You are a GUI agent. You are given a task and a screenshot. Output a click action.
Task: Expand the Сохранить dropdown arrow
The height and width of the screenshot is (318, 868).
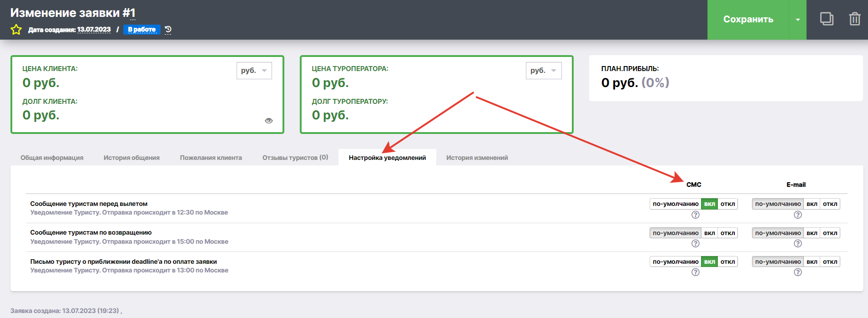click(798, 20)
